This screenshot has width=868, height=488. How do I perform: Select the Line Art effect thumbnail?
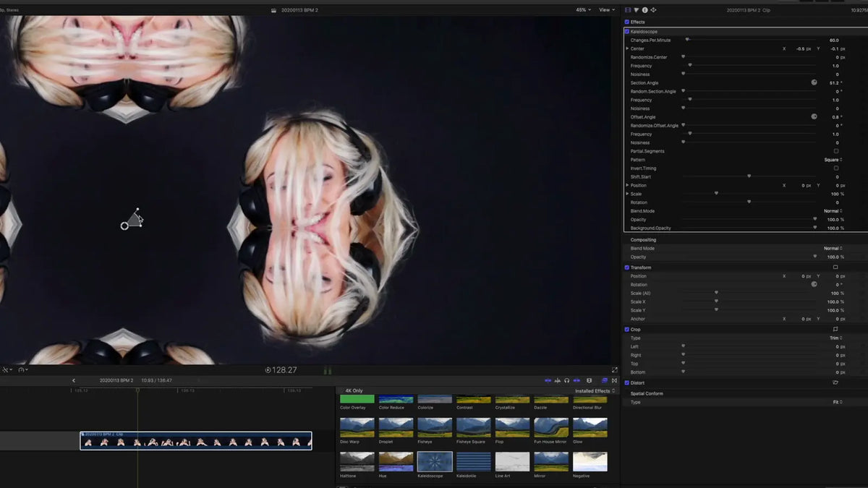click(512, 462)
